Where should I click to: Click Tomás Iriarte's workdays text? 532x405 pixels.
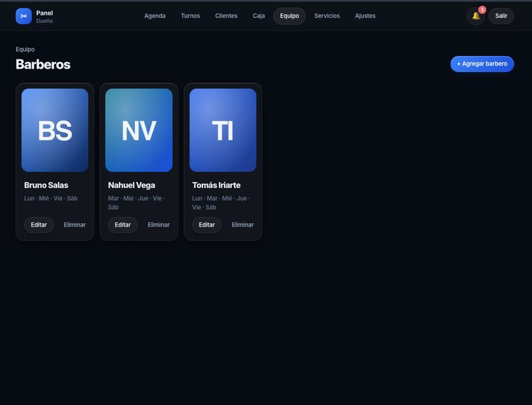pyautogui.click(x=220, y=203)
